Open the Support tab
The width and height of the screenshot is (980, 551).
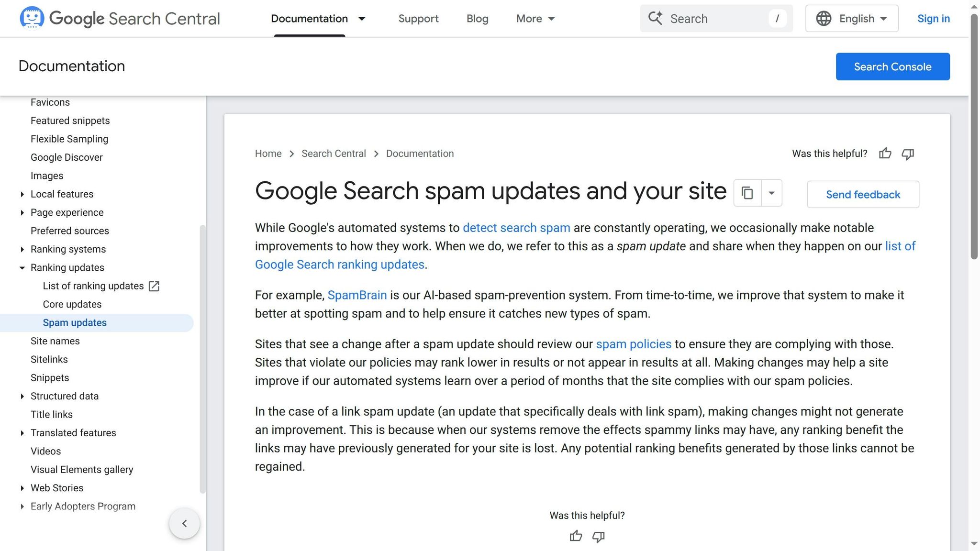[x=418, y=19]
